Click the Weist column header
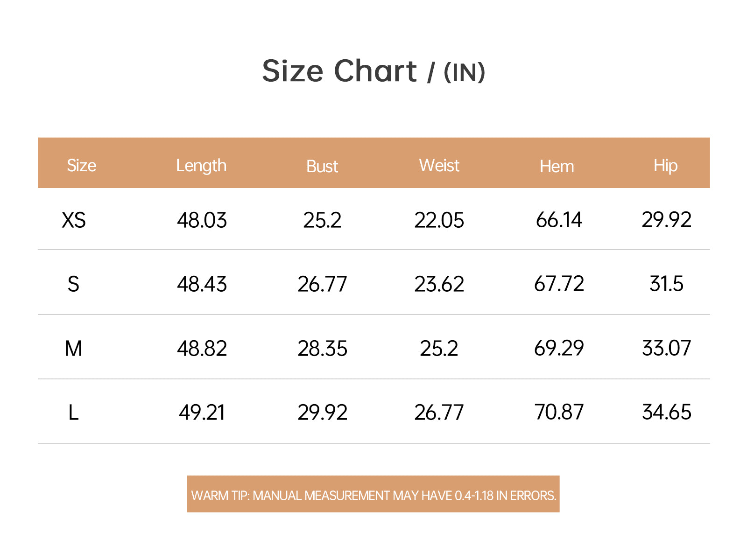Viewport: 747px width, 560px height. [439, 165]
